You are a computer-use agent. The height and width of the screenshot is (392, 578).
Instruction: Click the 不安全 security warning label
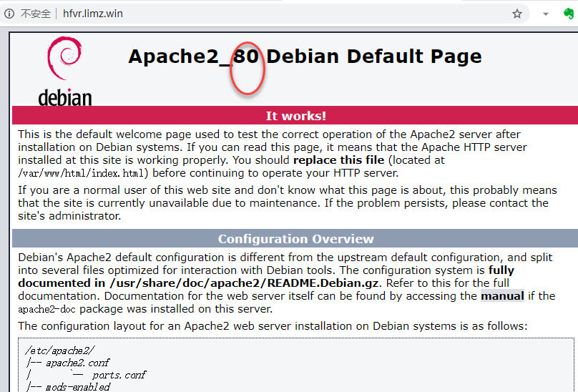[x=36, y=14]
